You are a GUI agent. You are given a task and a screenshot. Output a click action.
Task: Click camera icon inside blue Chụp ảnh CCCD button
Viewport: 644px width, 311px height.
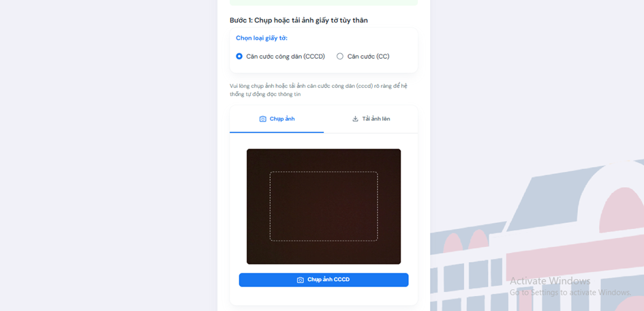(301, 280)
